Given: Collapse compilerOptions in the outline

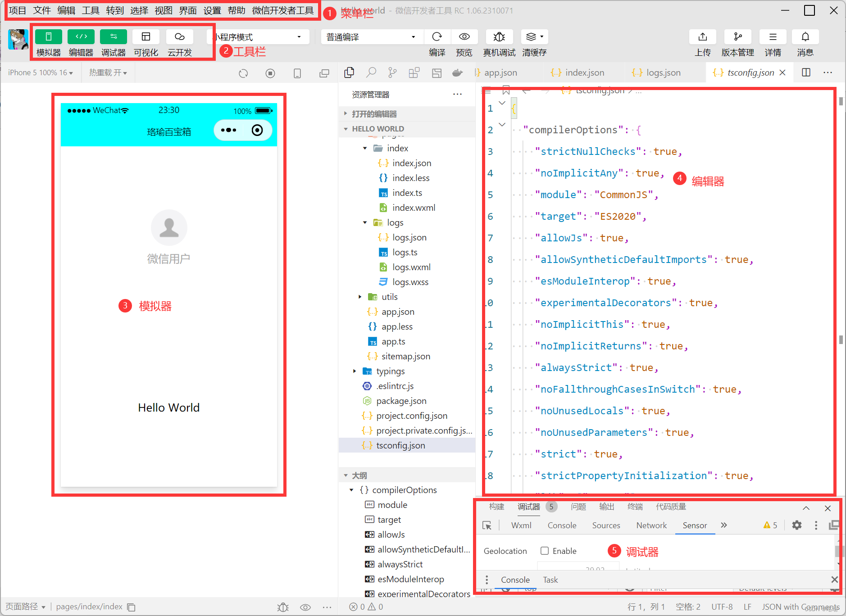Looking at the screenshot, I should (351, 490).
